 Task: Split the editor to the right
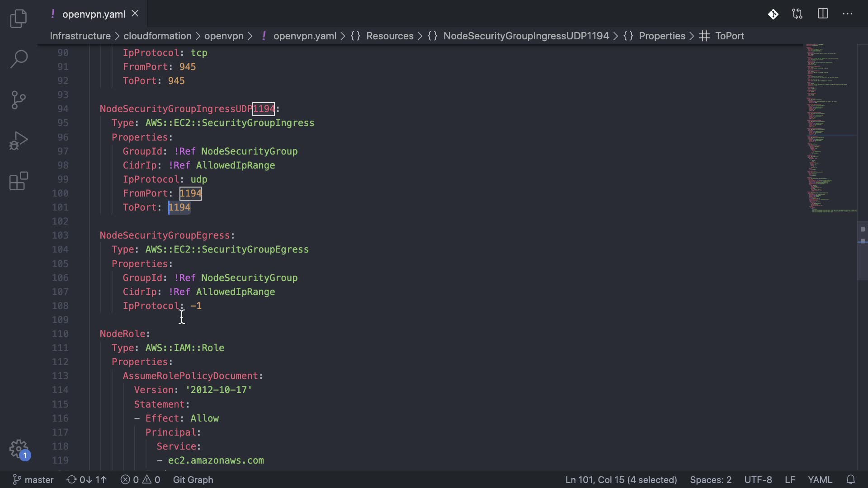(823, 14)
